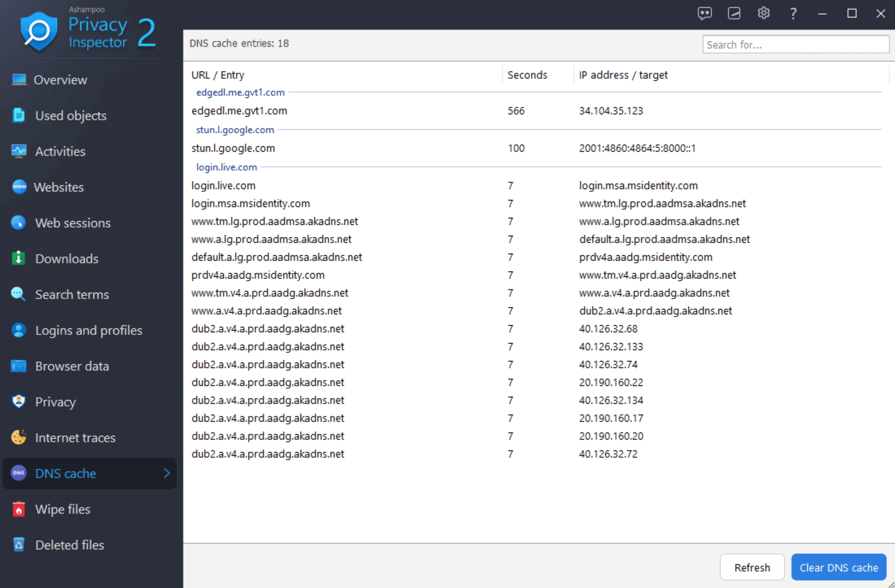Select the Websites globe icon

(18, 186)
